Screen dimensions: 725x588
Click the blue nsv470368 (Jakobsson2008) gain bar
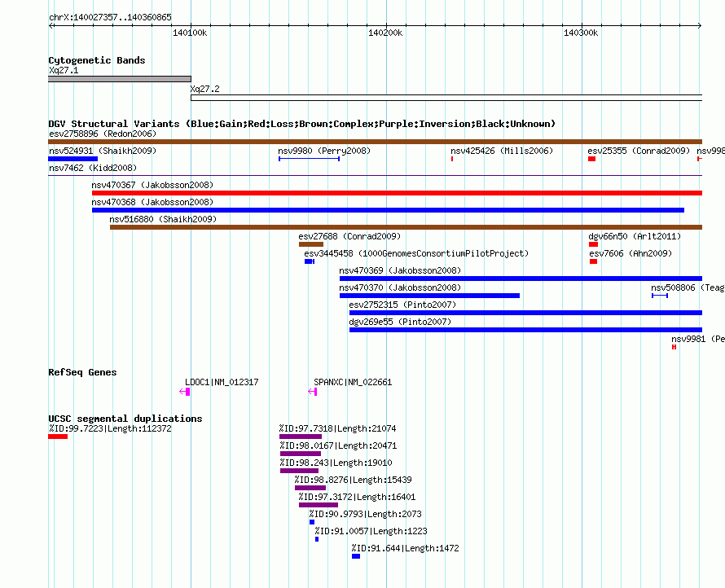click(x=388, y=210)
